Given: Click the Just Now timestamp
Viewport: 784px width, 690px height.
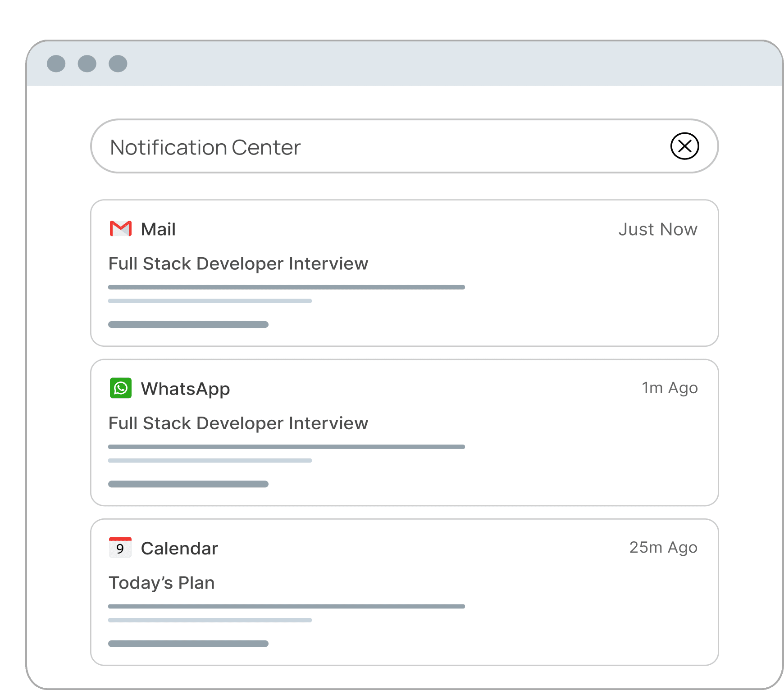Looking at the screenshot, I should click(657, 229).
